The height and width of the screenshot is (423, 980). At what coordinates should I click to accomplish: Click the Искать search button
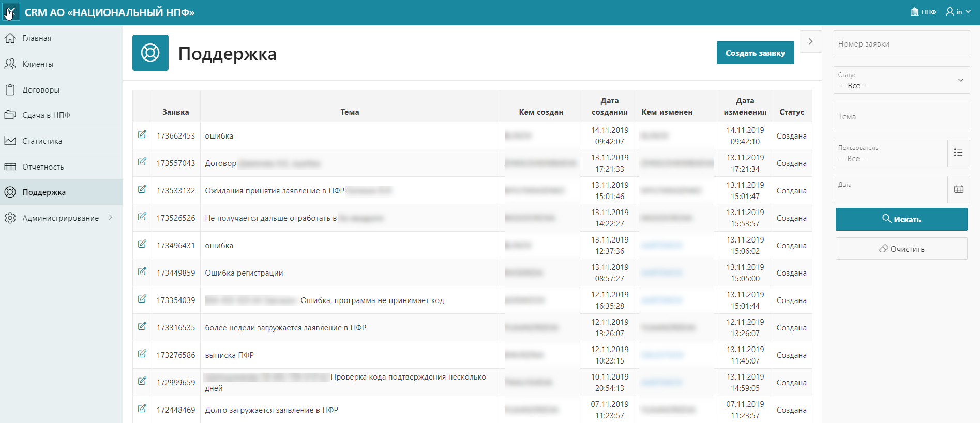point(901,219)
